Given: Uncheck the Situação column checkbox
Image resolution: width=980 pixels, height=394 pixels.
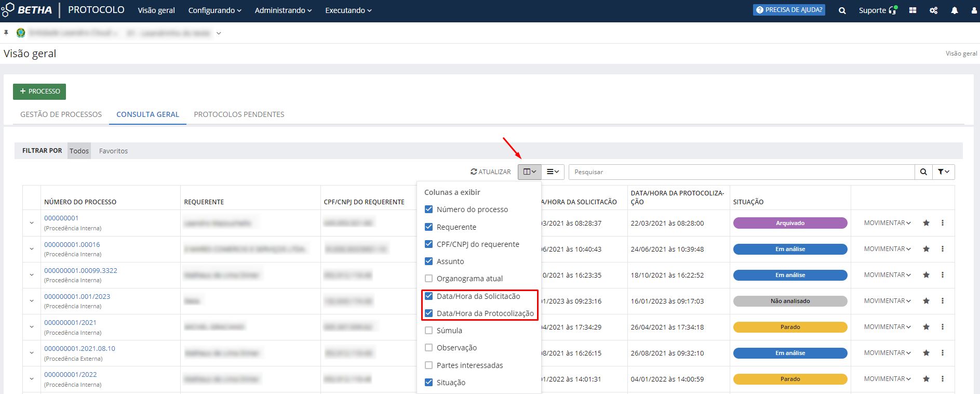Looking at the screenshot, I should point(429,383).
